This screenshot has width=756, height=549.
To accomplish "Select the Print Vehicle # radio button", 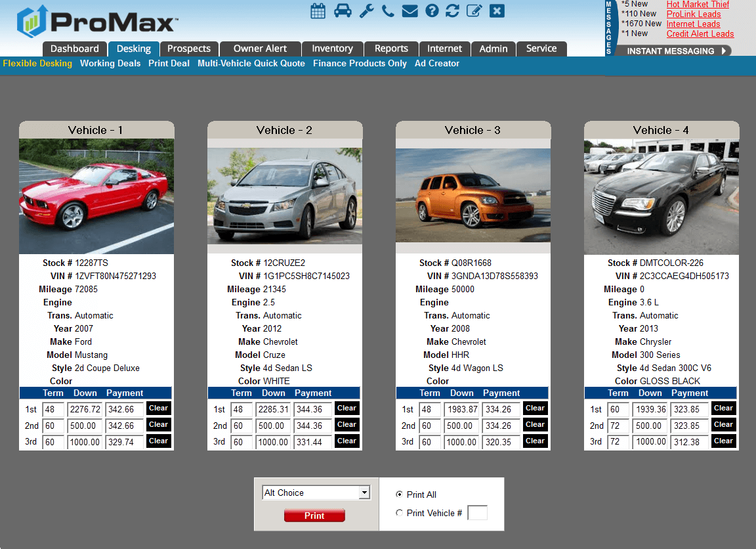I will (399, 513).
